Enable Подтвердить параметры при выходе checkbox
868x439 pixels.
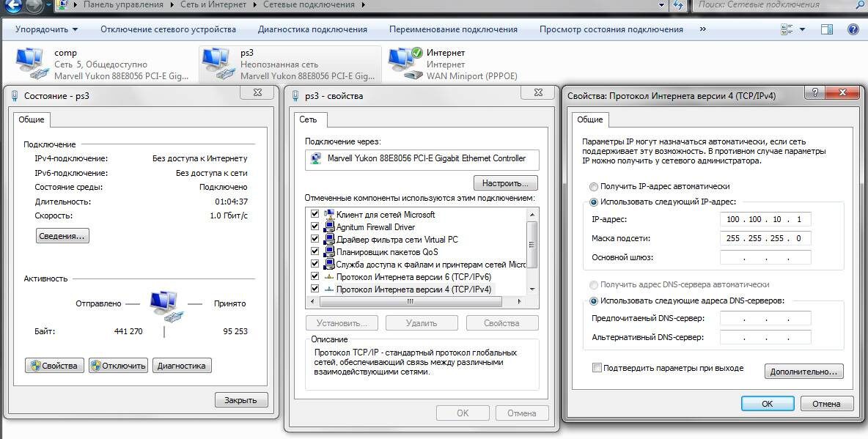[597, 368]
